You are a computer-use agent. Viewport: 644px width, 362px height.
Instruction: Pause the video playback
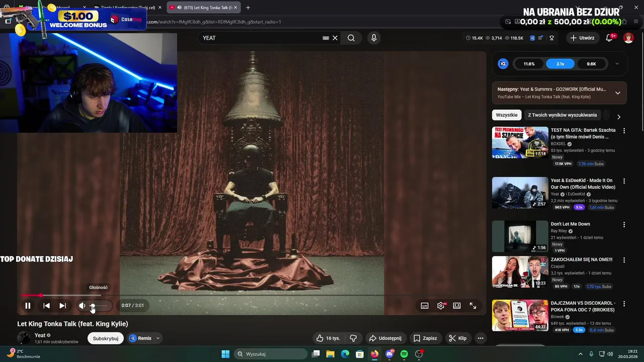click(28, 306)
